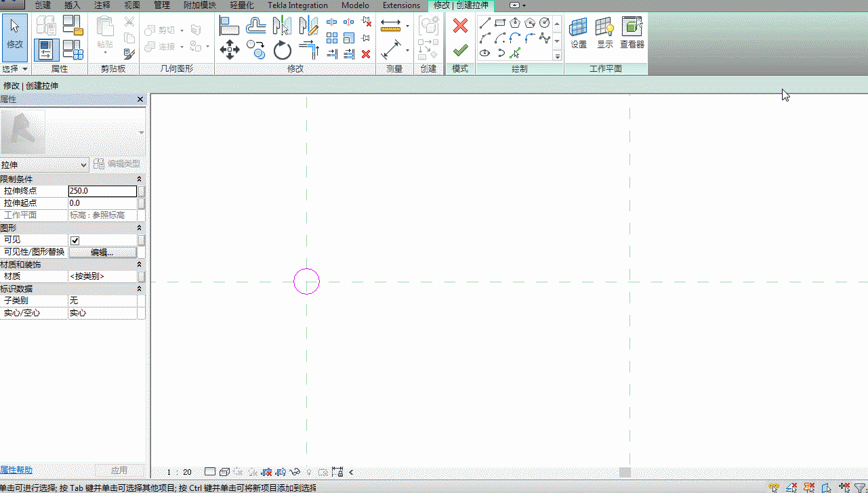Click the Trim/Extend to Corner icon
The image size is (868, 493).
(309, 49)
